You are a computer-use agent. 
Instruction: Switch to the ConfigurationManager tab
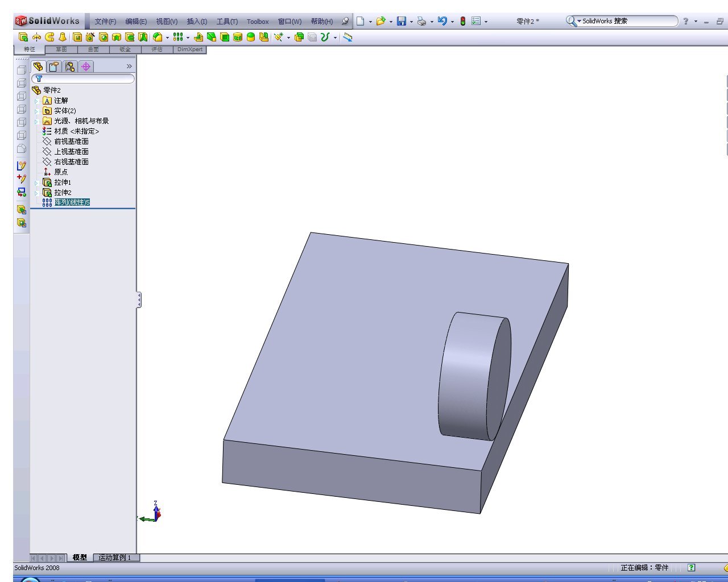(x=69, y=66)
